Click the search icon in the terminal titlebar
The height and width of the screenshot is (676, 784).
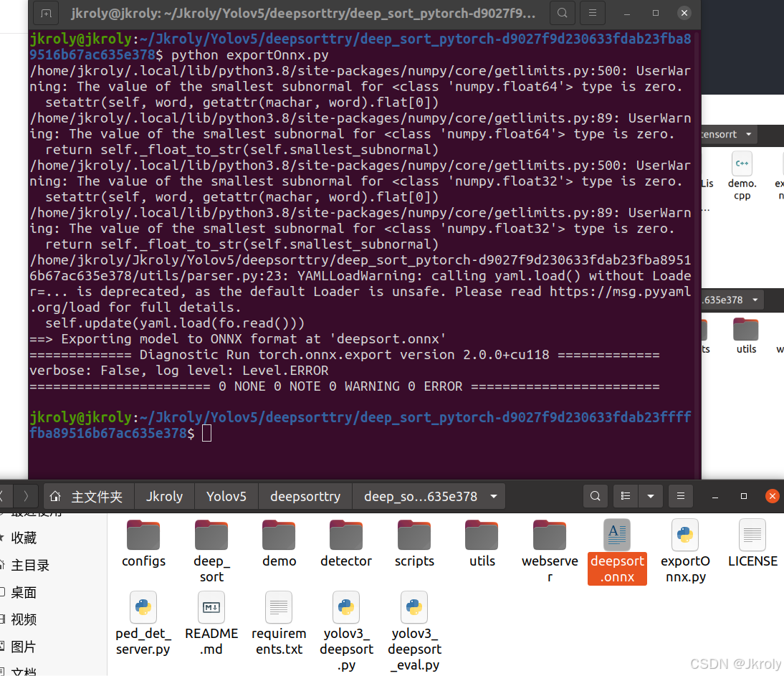point(562,12)
